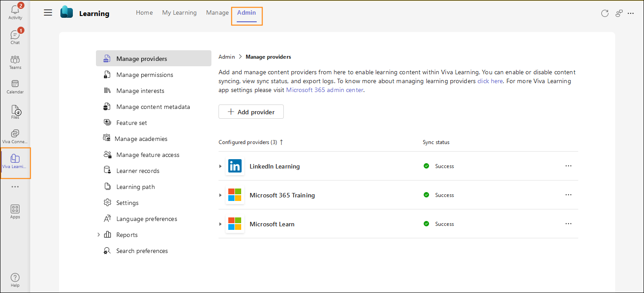Open the Teams icon in left rail

click(x=15, y=62)
